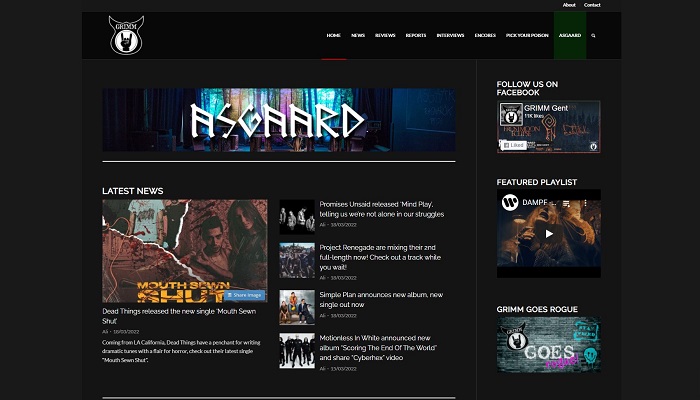Image resolution: width=700 pixels, height=400 pixels.
Task: Open the Asgaard banner image
Action: pos(278,120)
